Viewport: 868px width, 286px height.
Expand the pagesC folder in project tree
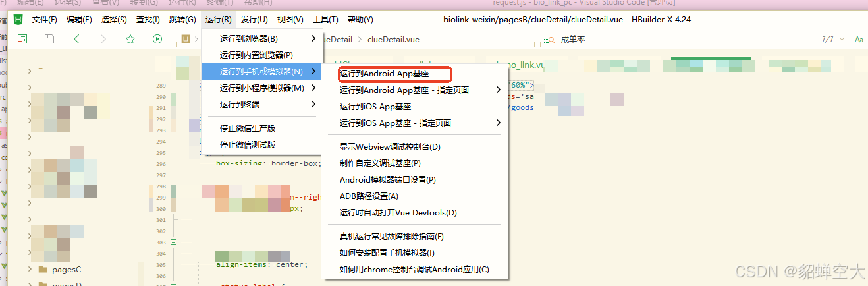coord(30,269)
